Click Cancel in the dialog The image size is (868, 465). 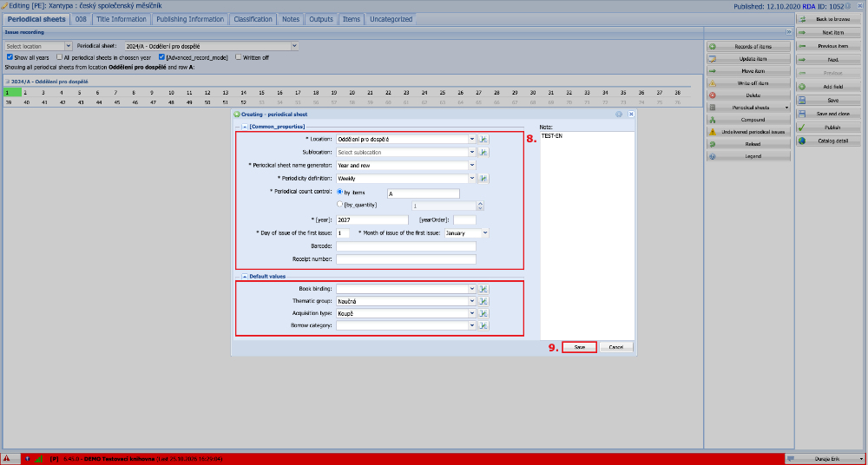[616, 347]
